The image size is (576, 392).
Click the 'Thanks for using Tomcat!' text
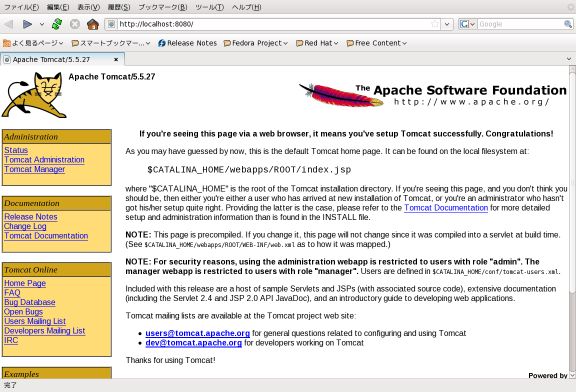(x=171, y=360)
